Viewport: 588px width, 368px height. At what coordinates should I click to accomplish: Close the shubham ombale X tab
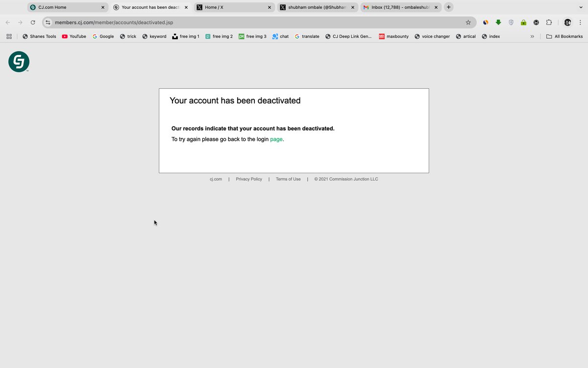tap(353, 7)
